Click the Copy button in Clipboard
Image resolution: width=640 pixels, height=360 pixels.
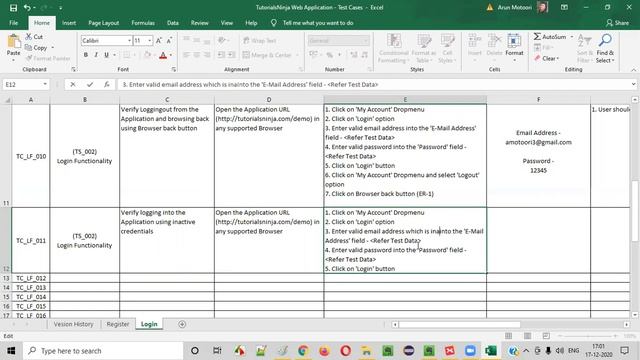click(x=36, y=48)
